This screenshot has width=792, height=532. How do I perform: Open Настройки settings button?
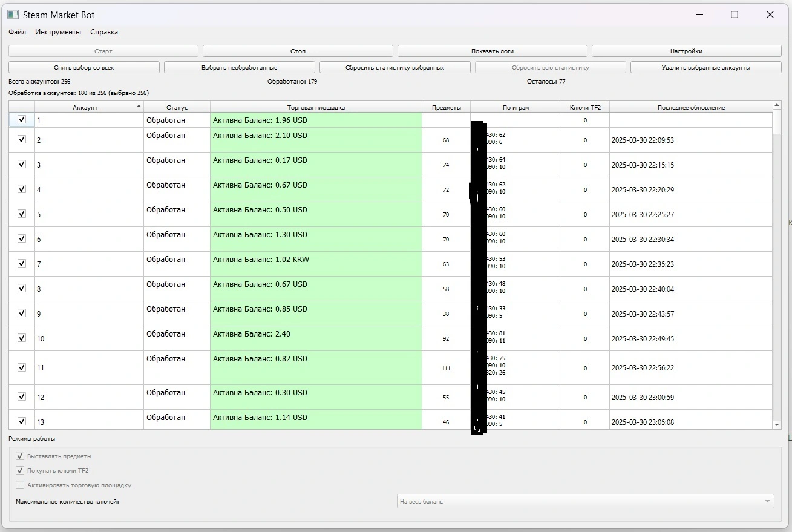pyautogui.click(x=687, y=51)
